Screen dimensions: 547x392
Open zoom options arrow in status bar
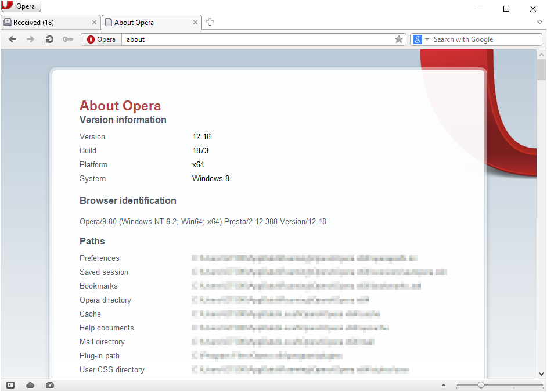point(444,385)
